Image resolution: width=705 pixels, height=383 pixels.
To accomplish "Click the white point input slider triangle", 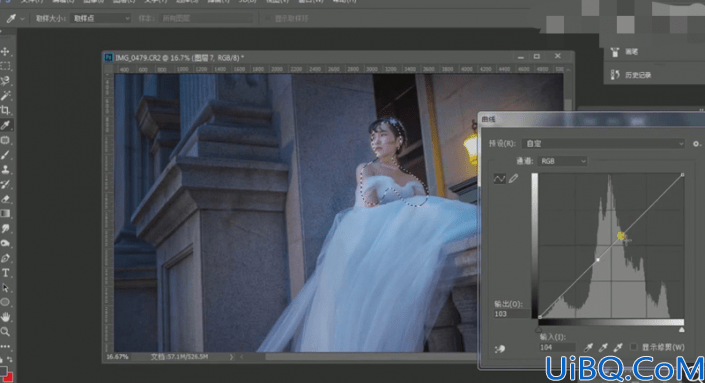I will tap(682, 330).
